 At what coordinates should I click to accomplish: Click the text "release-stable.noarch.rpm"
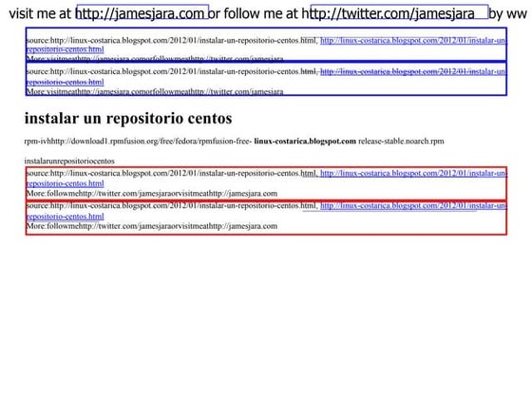(x=401, y=142)
